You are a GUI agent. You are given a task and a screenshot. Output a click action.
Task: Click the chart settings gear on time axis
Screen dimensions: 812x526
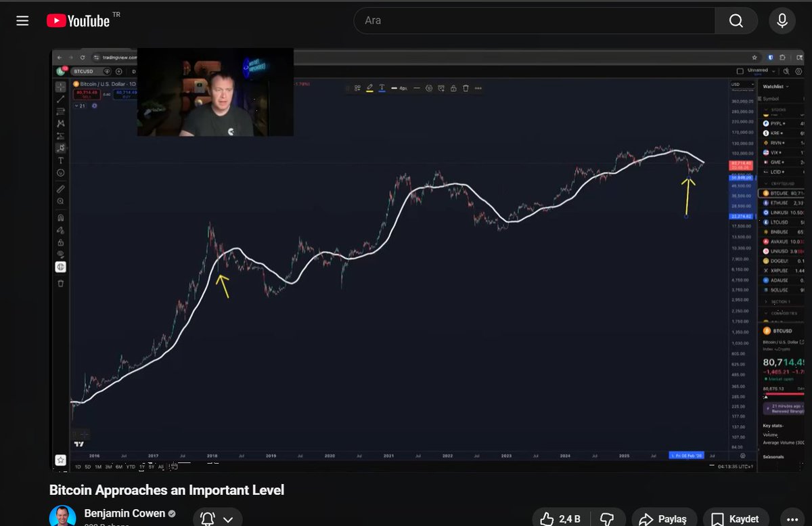pos(743,456)
